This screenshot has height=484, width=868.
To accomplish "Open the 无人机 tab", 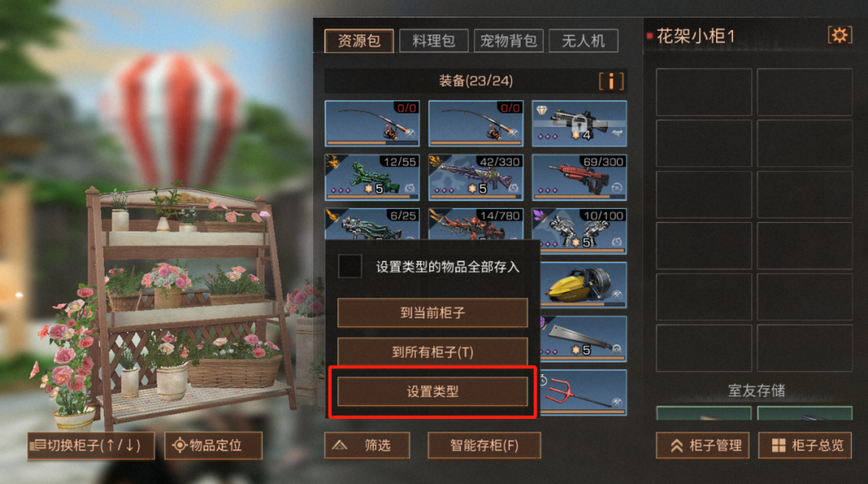I will point(583,41).
